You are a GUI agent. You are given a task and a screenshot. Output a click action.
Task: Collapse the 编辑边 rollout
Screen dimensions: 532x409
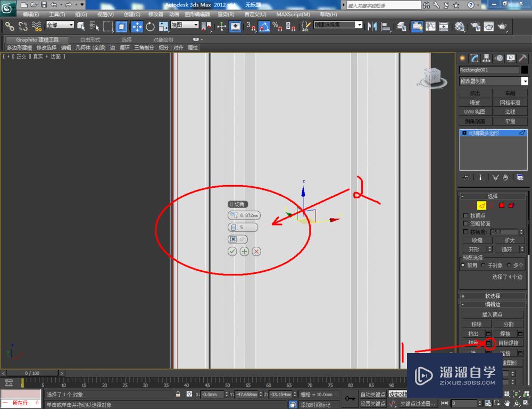point(492,304)
